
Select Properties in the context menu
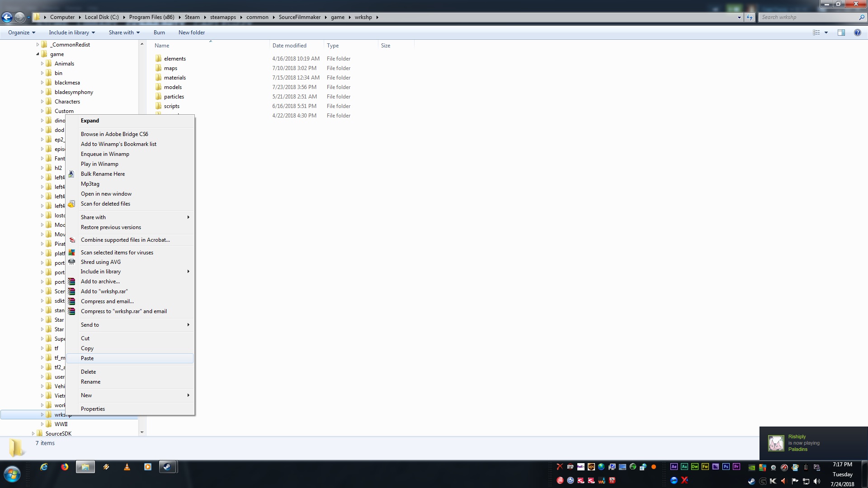[x=93, y=409]
